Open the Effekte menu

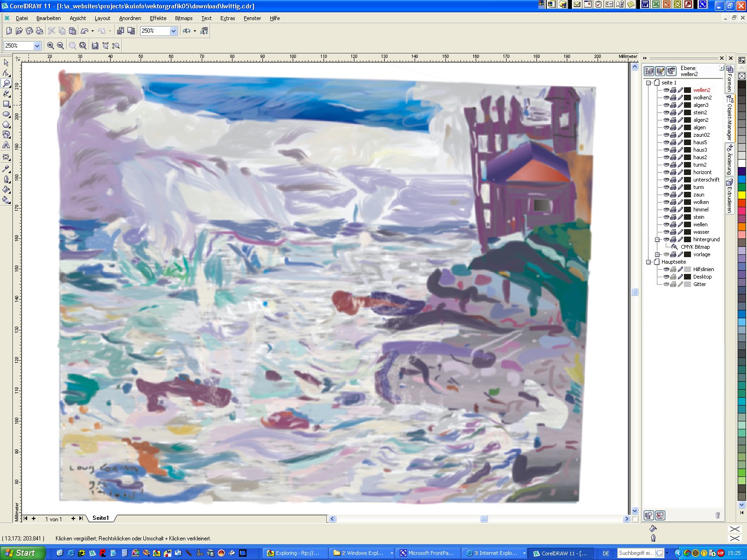(x=158, y=18)
